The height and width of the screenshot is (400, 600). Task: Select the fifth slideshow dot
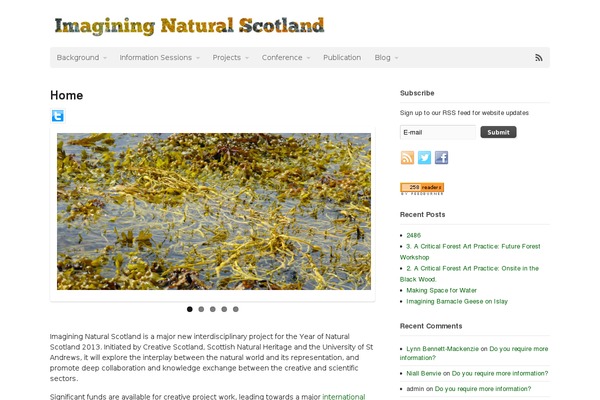(236, 309)
